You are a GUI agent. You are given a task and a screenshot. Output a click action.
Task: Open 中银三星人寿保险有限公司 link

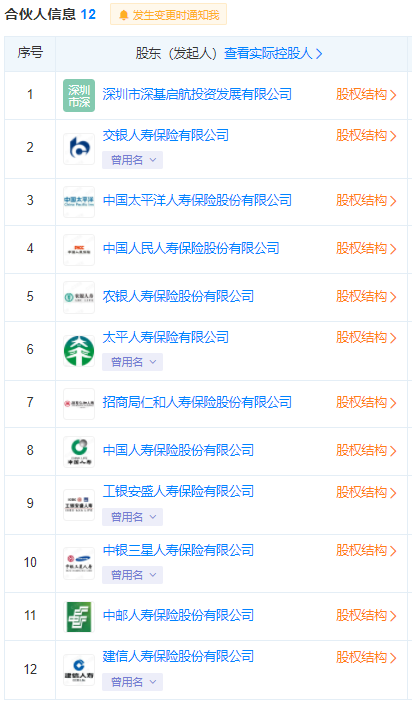(x=178, y=550)
